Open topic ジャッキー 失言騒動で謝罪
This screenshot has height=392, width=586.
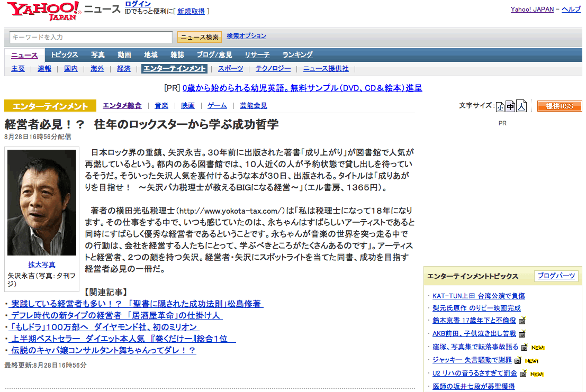[472, 360]
